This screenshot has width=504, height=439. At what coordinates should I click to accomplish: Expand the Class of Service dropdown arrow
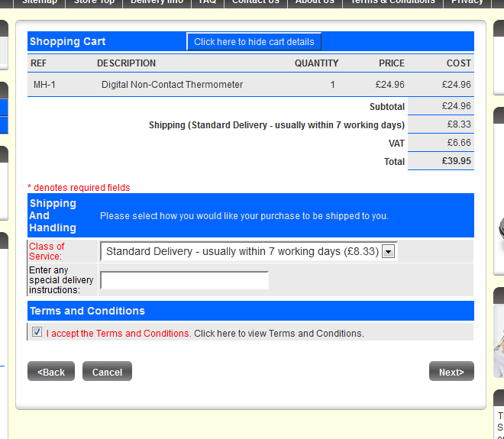point(389,252)
